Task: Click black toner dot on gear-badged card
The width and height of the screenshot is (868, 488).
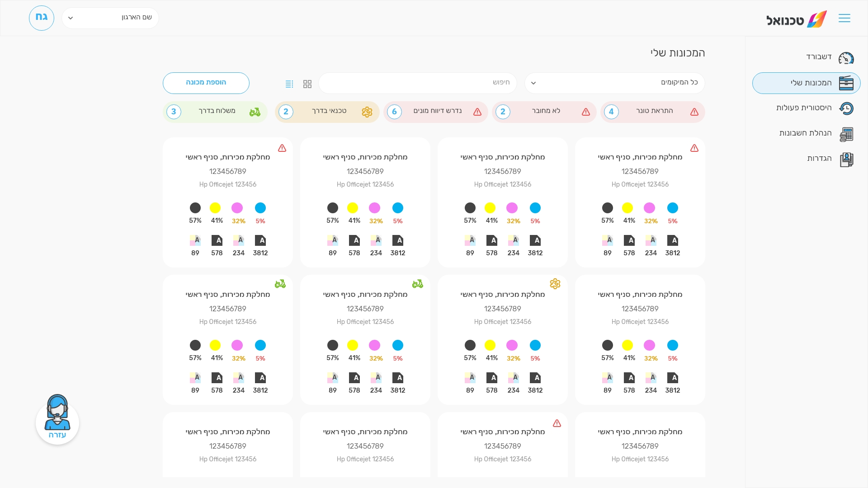Action: pos(470,345)
